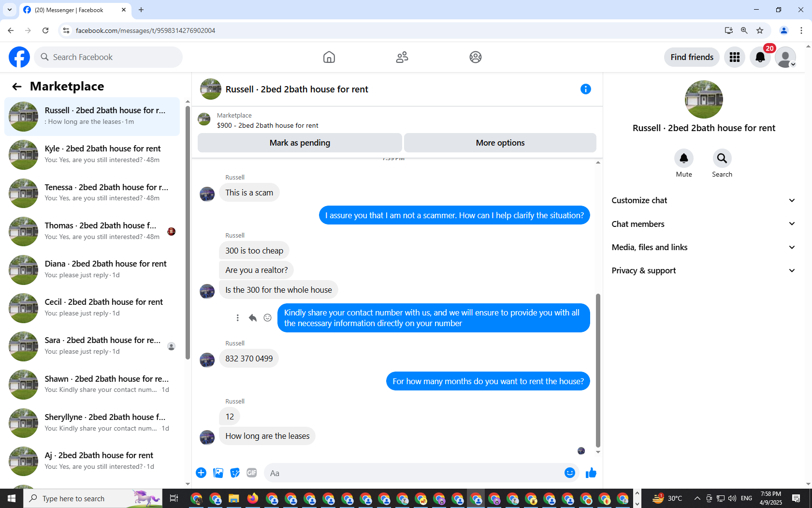The image size is (812, 508).
Task: Click the conversation list scrollbar
Action: [x=188, y=232]
